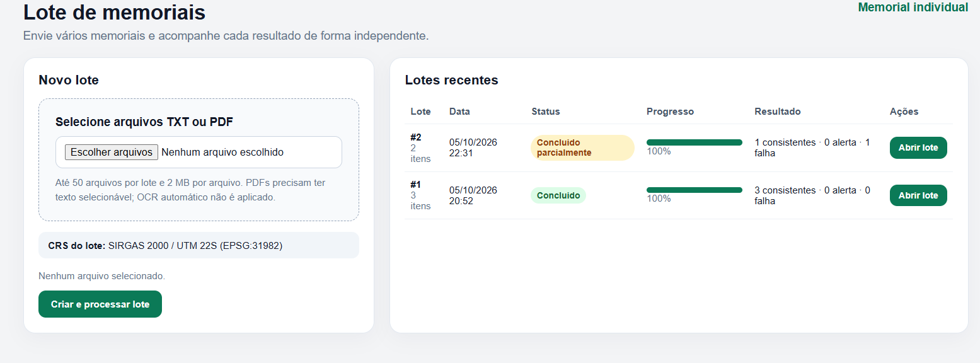980x363 pixels.
Task: Select the Data column header
Action: 459,112
